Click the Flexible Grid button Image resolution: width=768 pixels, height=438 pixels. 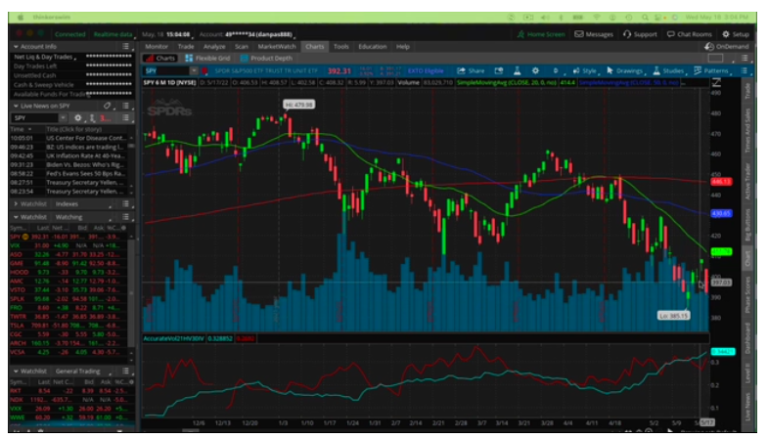click(213, 59)
